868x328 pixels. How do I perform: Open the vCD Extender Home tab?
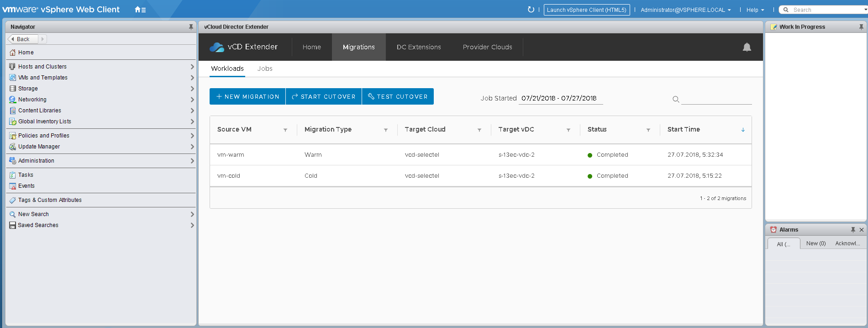click(x=312, y=47)
